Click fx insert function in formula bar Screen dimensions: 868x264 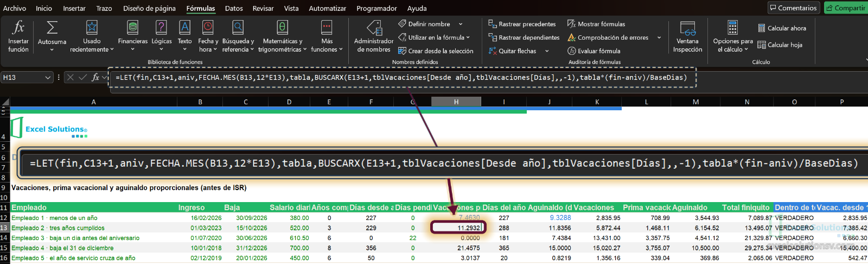point(95,77)
